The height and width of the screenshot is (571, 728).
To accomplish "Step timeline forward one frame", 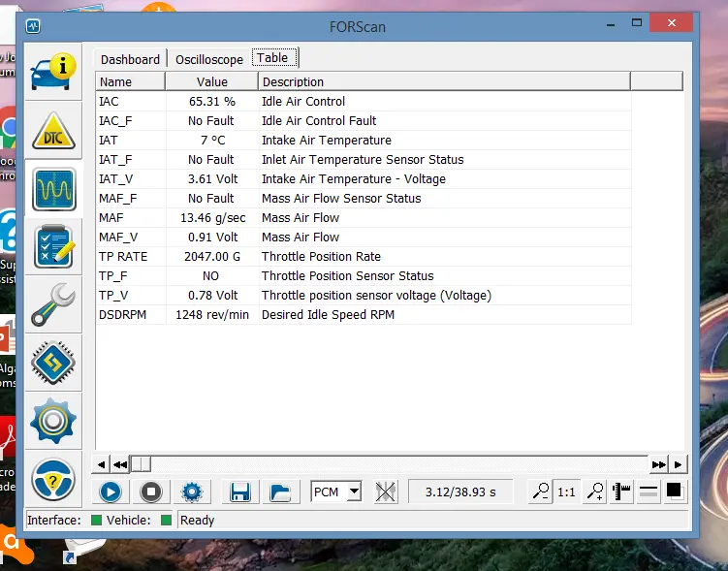I will 678,464.
